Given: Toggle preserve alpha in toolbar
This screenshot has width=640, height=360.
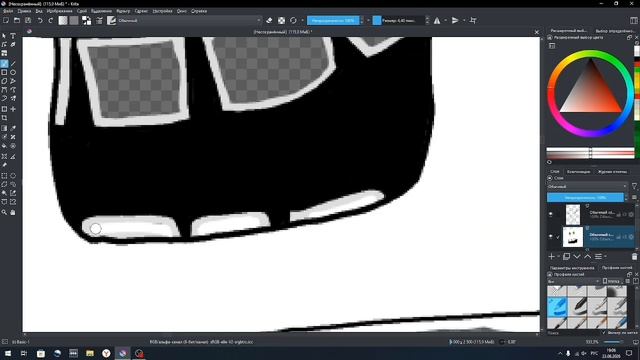Looking at the screenshot, I should pos(281,20).
